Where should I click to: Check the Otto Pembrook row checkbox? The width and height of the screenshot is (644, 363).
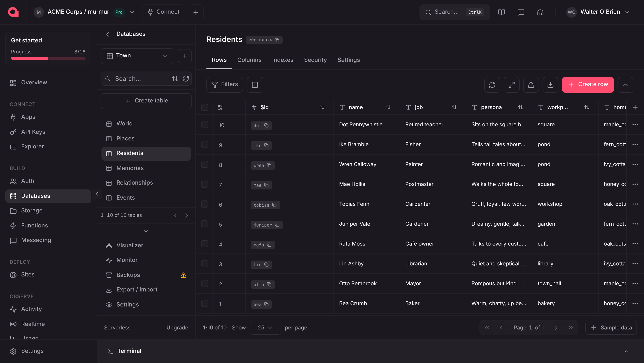204,283
